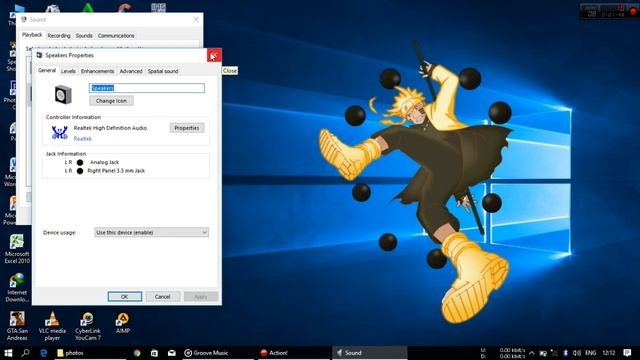Click the 12:12 taskbar clock
The width and height of the screenshot is (640, 360).
point(609,353)
